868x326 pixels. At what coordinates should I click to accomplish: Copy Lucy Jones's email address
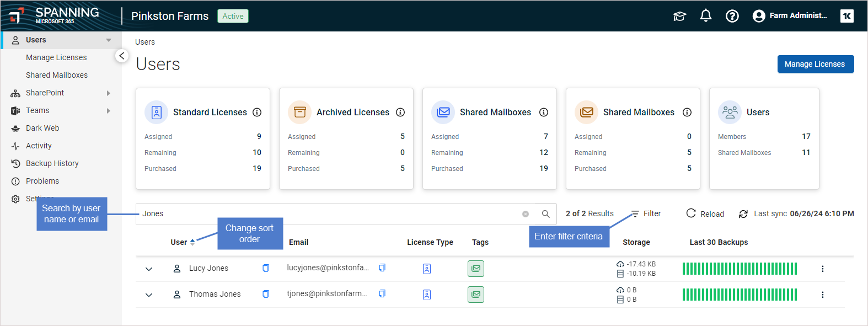[x=382, y=268]
